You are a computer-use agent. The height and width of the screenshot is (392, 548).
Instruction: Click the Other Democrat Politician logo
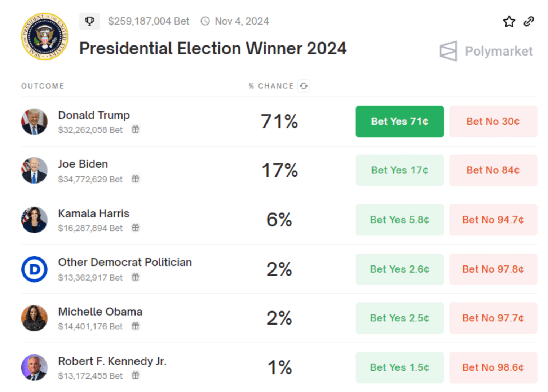[34, 269]
